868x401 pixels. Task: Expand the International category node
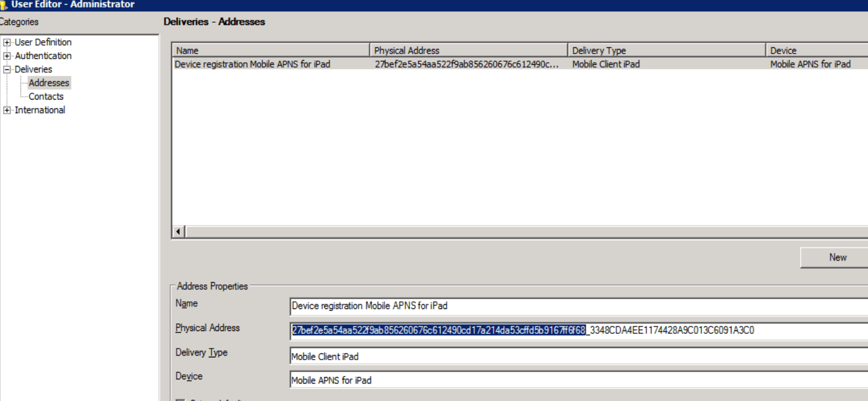[x=7, y=110]
